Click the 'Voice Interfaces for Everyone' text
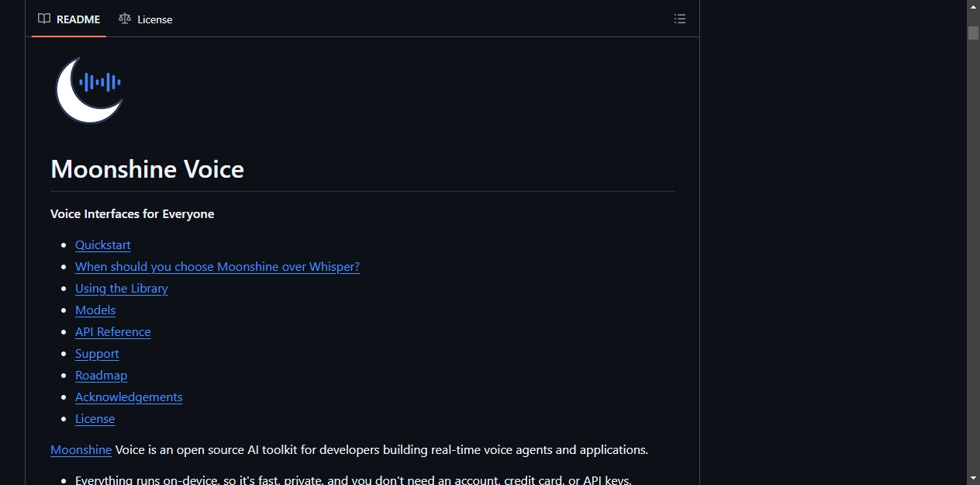Image resolution: width=980 pixels, height=485 pixels. click(x=133, y=214)
